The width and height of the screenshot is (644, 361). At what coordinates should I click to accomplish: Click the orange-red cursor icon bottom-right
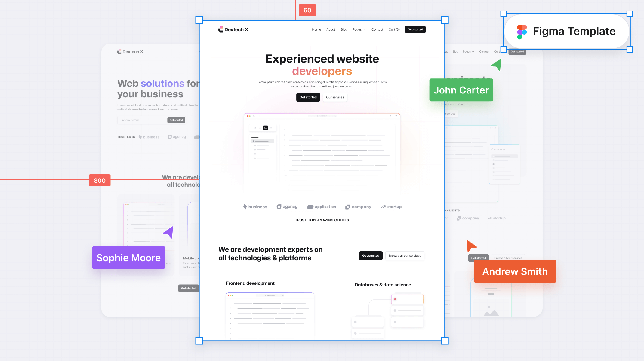471,246
